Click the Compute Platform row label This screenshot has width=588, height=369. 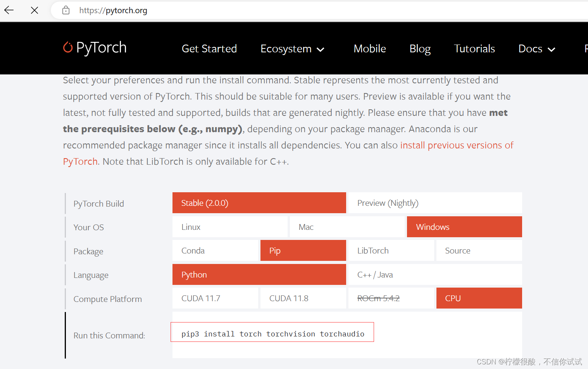108,299
